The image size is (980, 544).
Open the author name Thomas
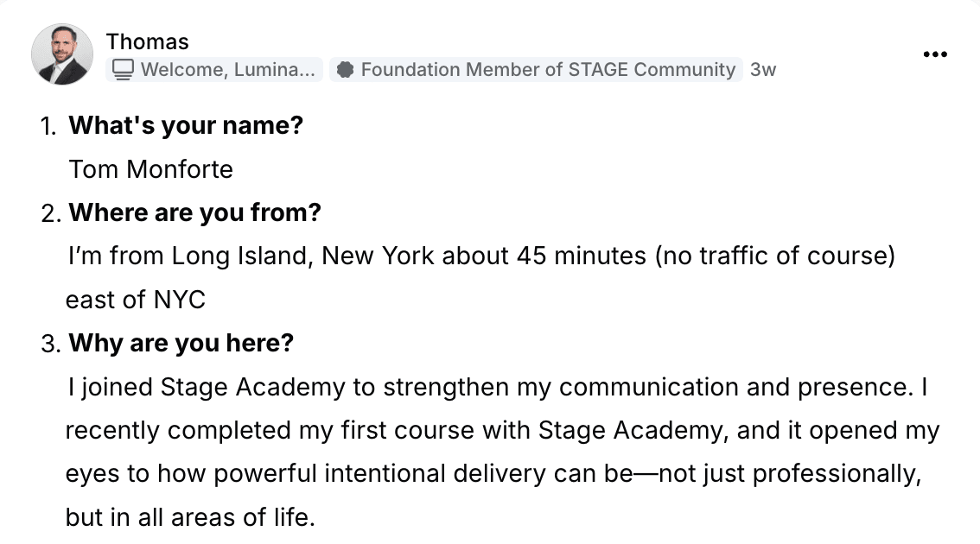pos(147,41)
